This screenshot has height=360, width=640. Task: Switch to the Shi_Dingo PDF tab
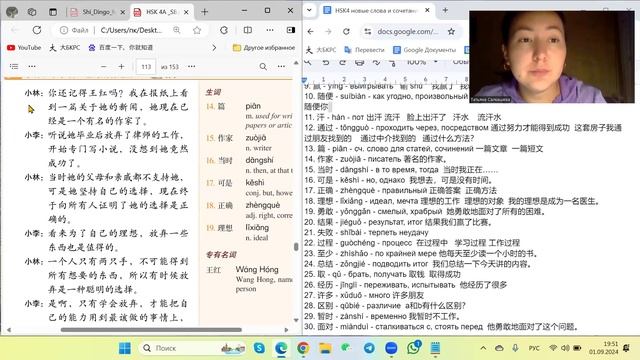(97, 12)
